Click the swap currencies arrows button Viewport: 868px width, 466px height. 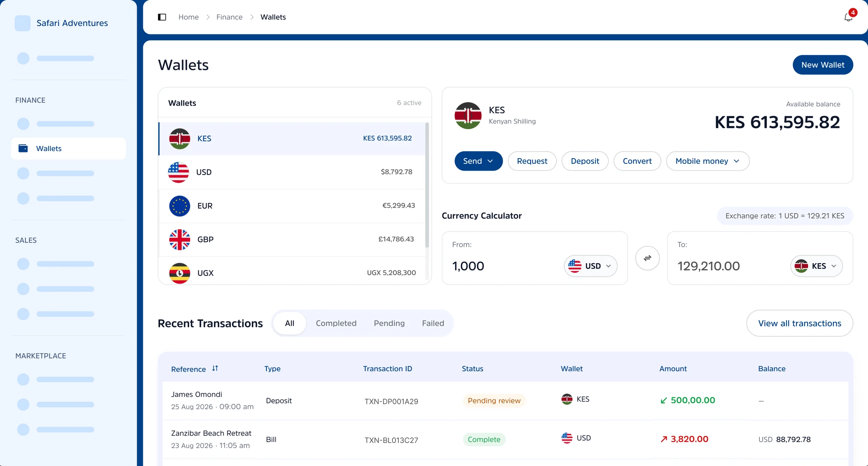tap(647, 258)
